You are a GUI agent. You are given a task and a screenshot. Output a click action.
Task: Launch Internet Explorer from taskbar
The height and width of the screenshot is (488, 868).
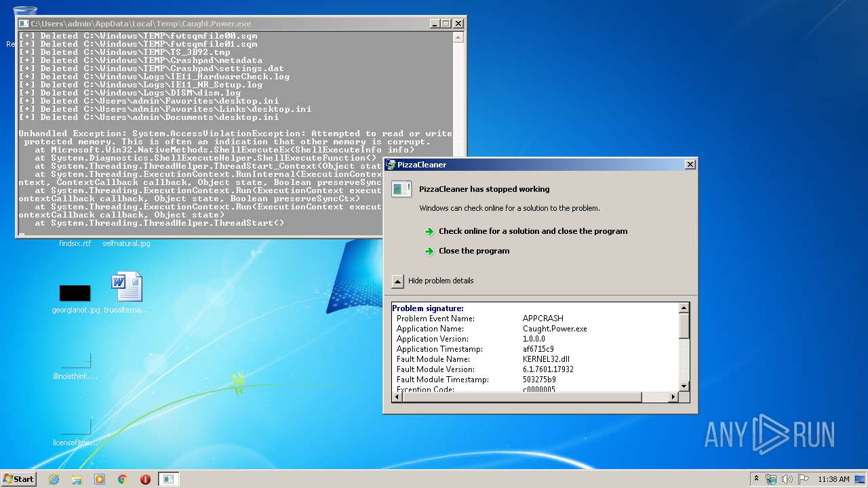(54, 479)
